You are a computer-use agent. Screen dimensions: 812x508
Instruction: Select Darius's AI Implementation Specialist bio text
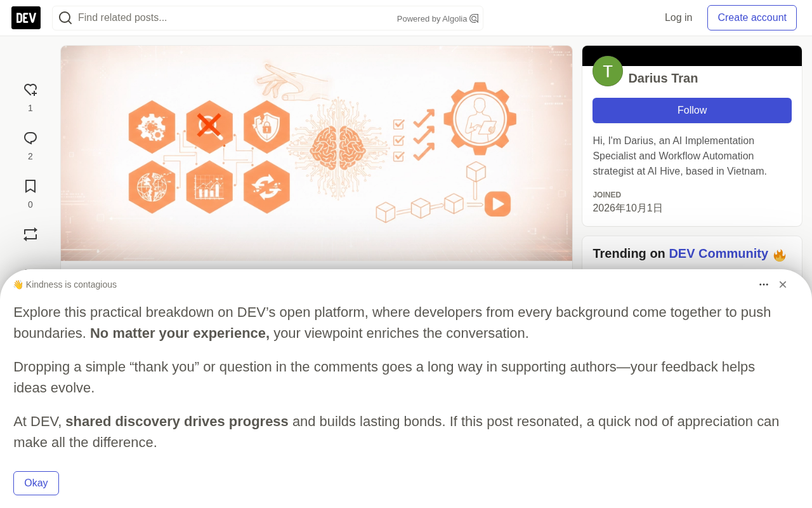tap(679, 156)
